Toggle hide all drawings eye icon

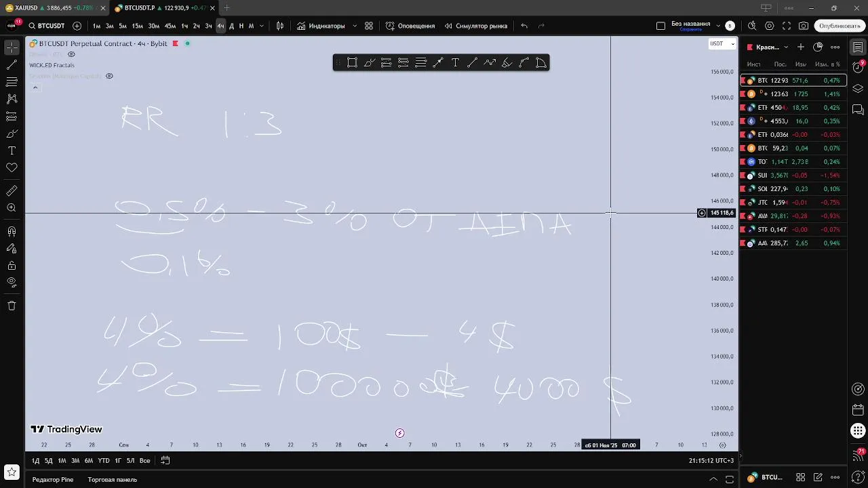(x=12, y=282)
